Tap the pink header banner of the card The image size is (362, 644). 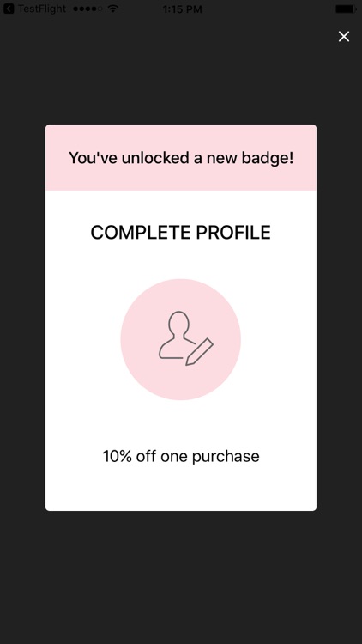click(181, 158)
